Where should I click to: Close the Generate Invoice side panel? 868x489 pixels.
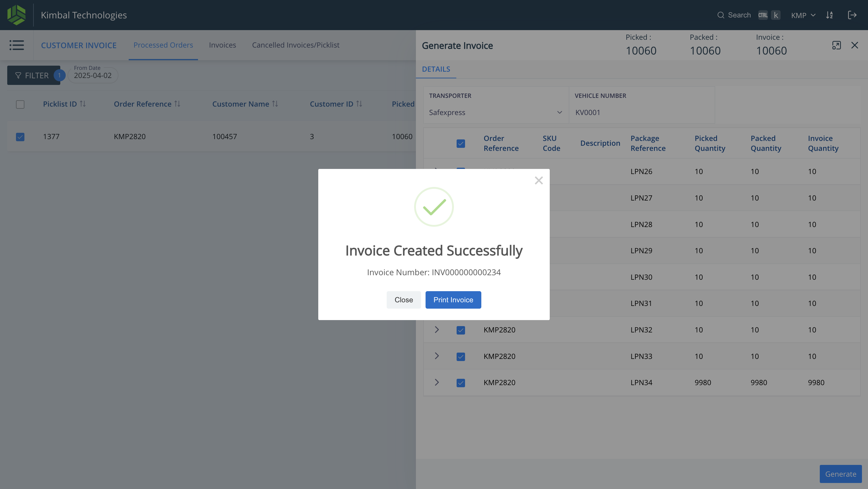coord(854,45)
